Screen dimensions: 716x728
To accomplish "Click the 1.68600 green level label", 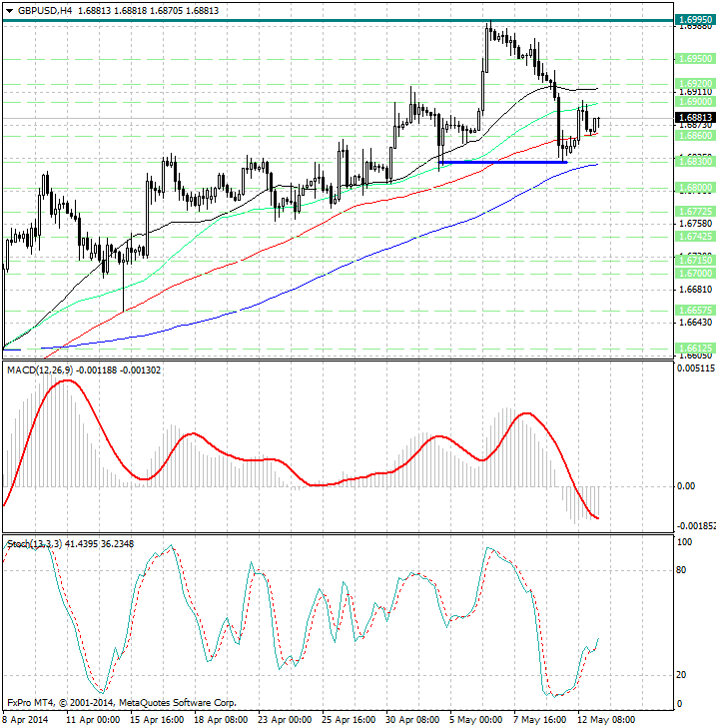I will [x=695, y=136].
